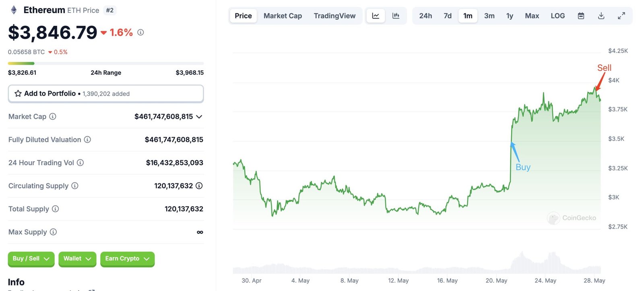Click info icon next to Max Supply

[53, 232]
